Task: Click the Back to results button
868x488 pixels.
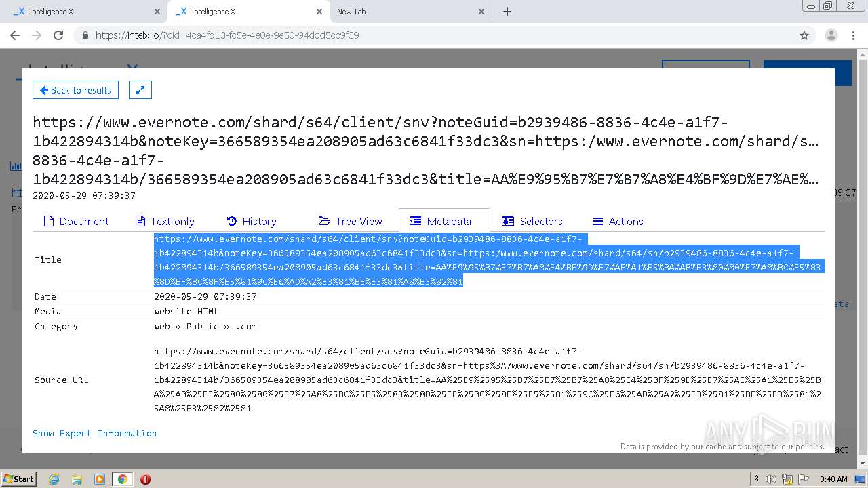Action: (75, 90)
